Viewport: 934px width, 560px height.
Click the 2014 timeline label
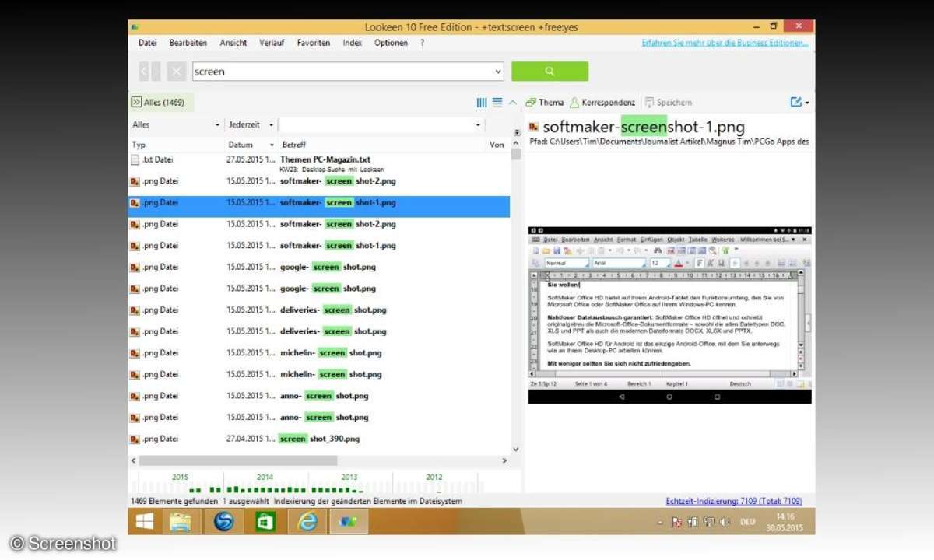coord(265,477)
